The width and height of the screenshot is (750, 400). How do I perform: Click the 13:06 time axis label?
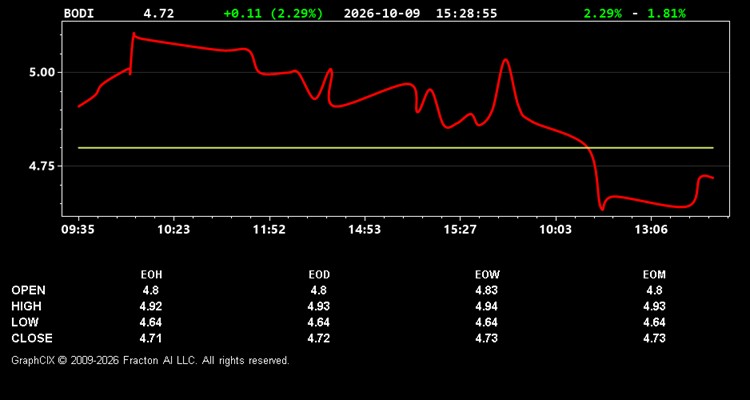coord(651,230)
